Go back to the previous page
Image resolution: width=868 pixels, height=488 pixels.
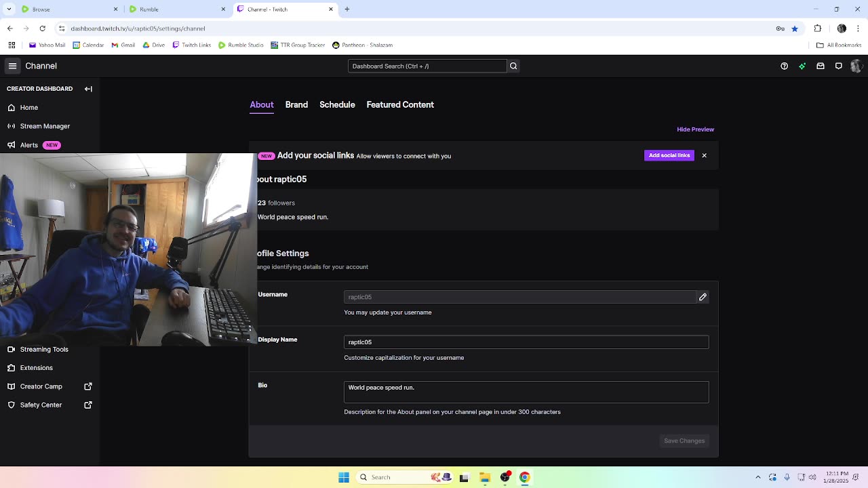click(x=10, y=28)
